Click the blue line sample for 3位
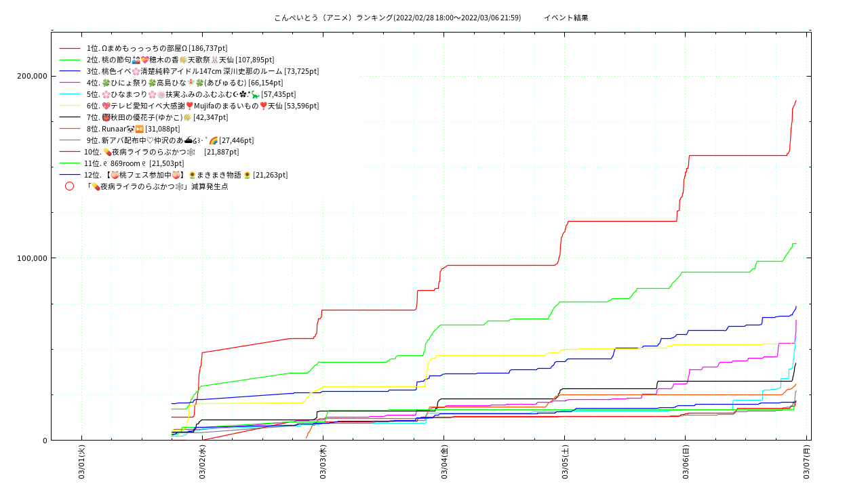The image size is (868, 488). pyautogui.click(x=69, y=71)
